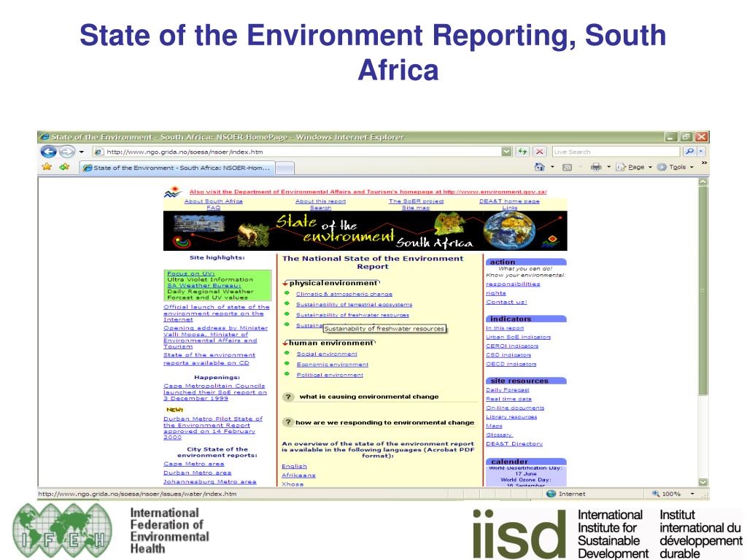Open the Real time data link
Viewport: 747px width, 560px height.
[508, 399]
